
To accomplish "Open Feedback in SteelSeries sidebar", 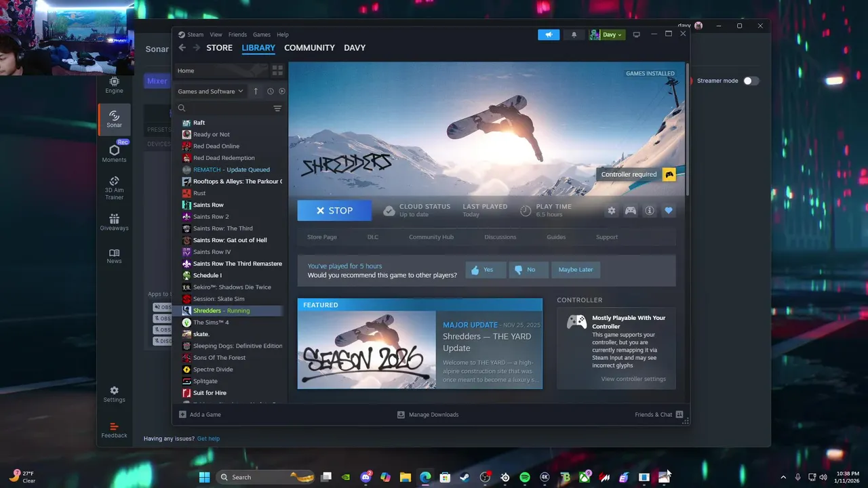I will tap(114, 430).
